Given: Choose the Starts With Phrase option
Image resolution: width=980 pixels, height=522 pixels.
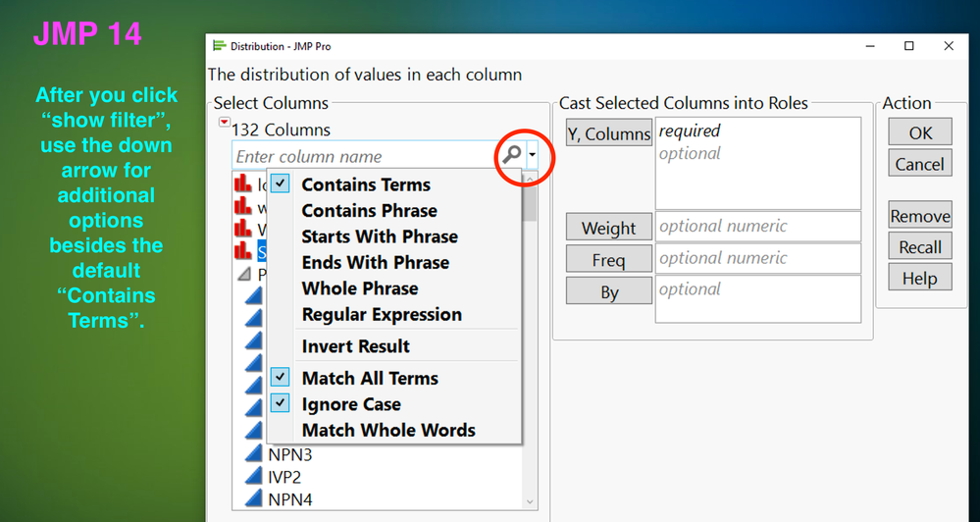Looking at the screenshot, I should (379, 235).
